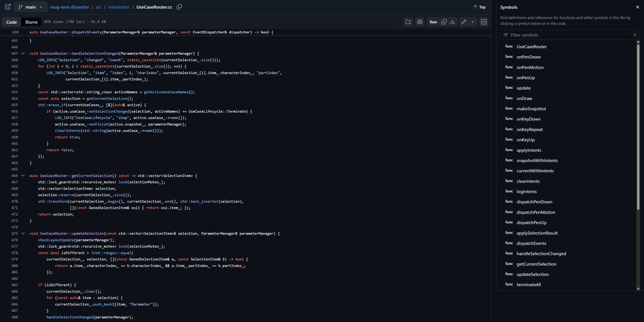Click line number 488
This screenshot has width=644, height=322.
click(x=14, y=318)
